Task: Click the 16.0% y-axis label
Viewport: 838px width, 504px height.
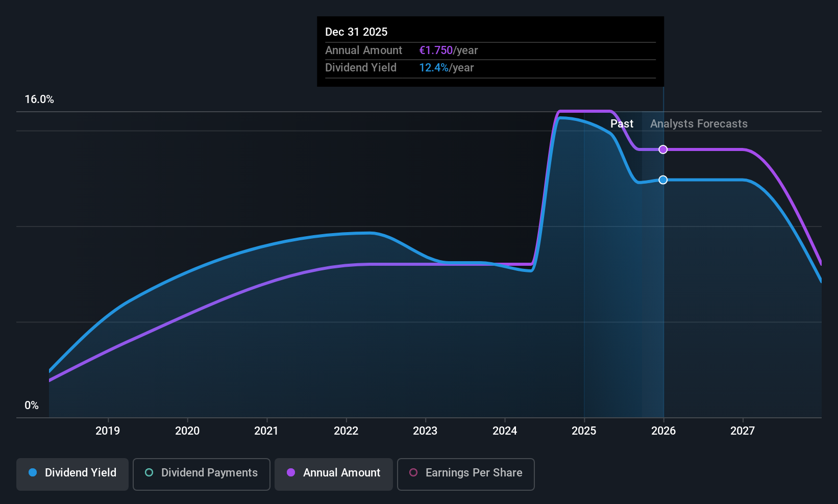Action: (x=39, y=99)
